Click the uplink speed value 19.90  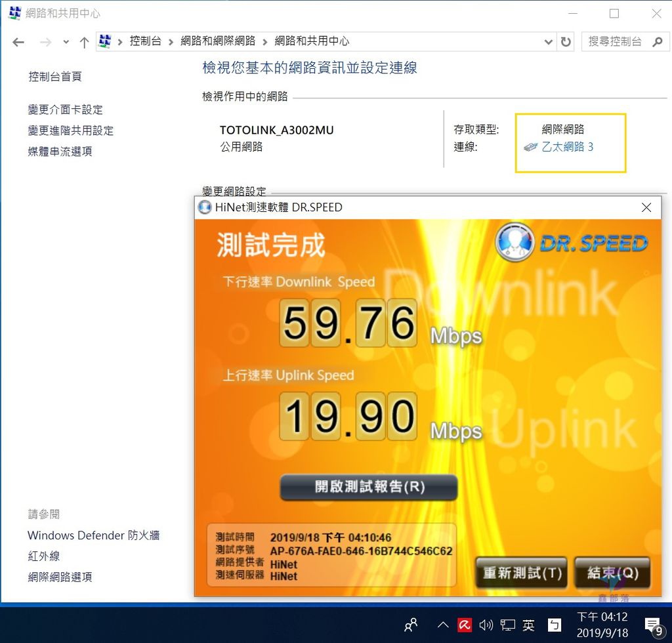point(348,417)
